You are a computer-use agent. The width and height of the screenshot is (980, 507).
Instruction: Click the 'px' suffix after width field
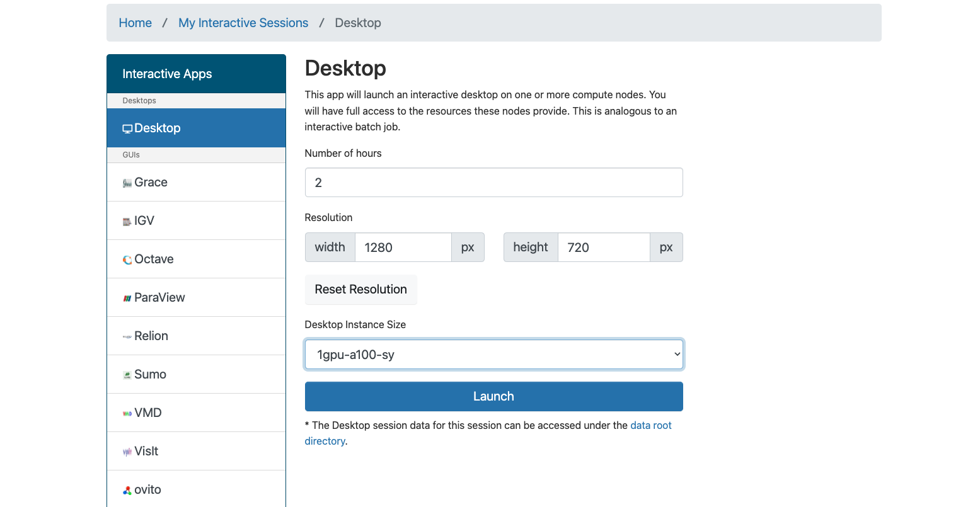(x=468, y=248)
